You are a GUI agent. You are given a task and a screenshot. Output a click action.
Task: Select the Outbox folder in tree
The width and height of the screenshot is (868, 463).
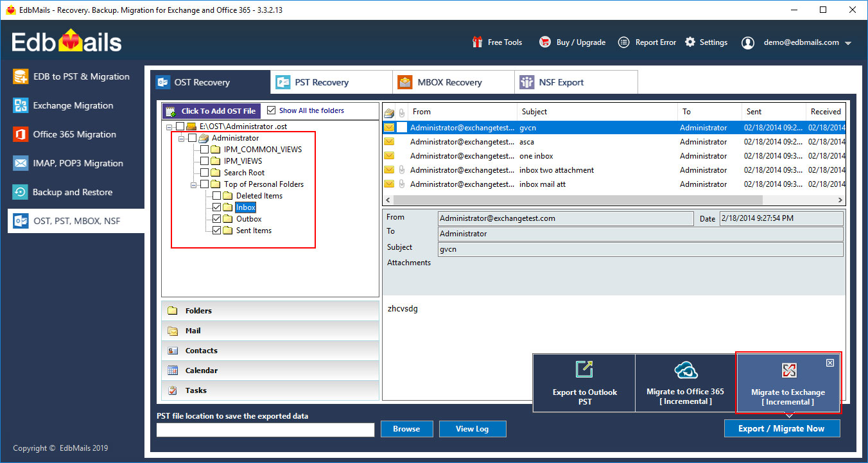[248, 219]
